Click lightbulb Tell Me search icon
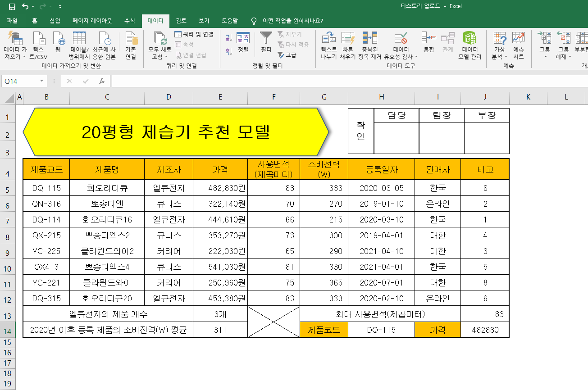 pyautogui.click(x=254, y=21)
